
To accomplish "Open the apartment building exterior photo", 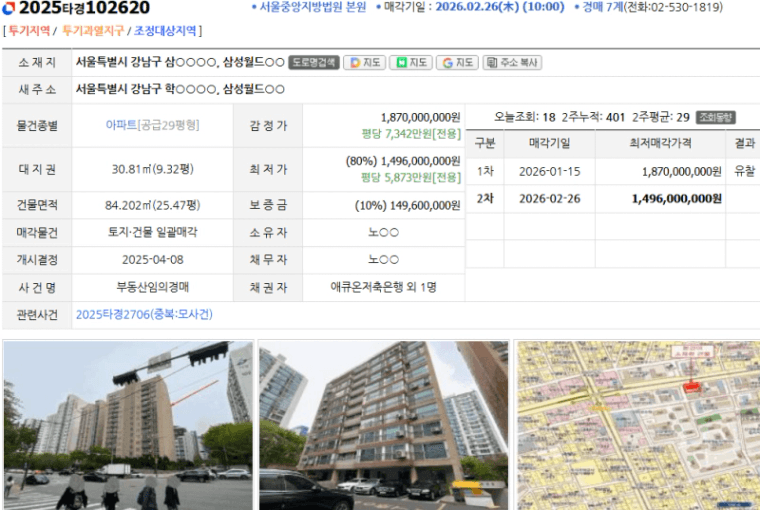I will [x=383, y=425].
